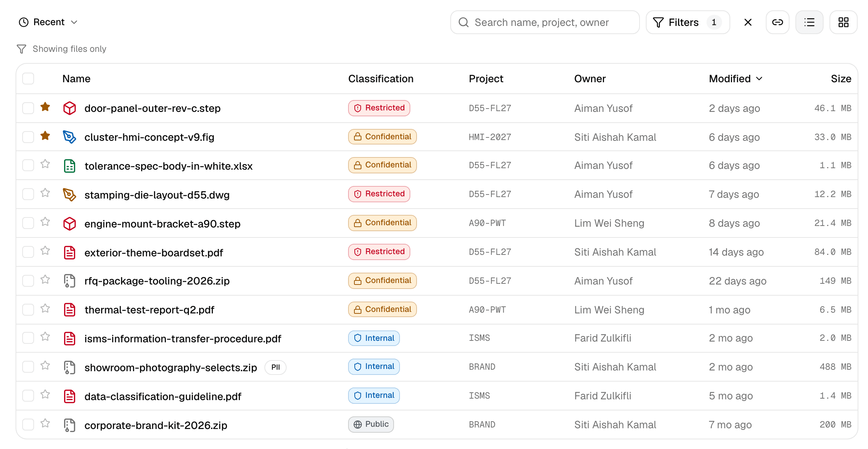Select rfq-package-tooling-2026.zip row checkbox
868x449 pixels.
pyautogui.click(x=28, y=281)
